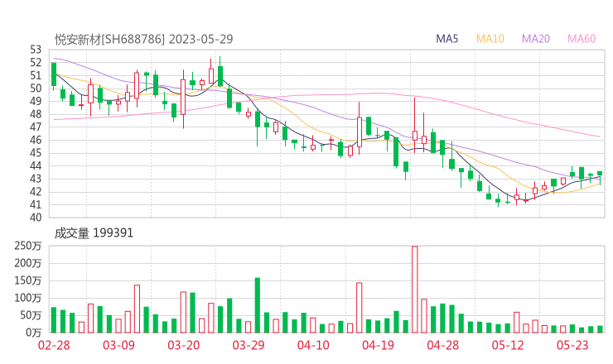Click the 成交量 199391 volume label
Viewport: 613px width, 364px height.
94,233
